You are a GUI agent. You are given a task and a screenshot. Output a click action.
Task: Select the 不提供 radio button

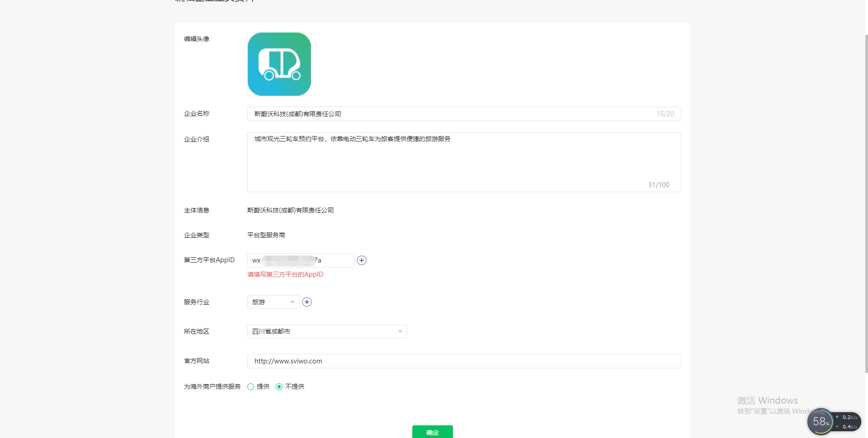click(279, 387)
